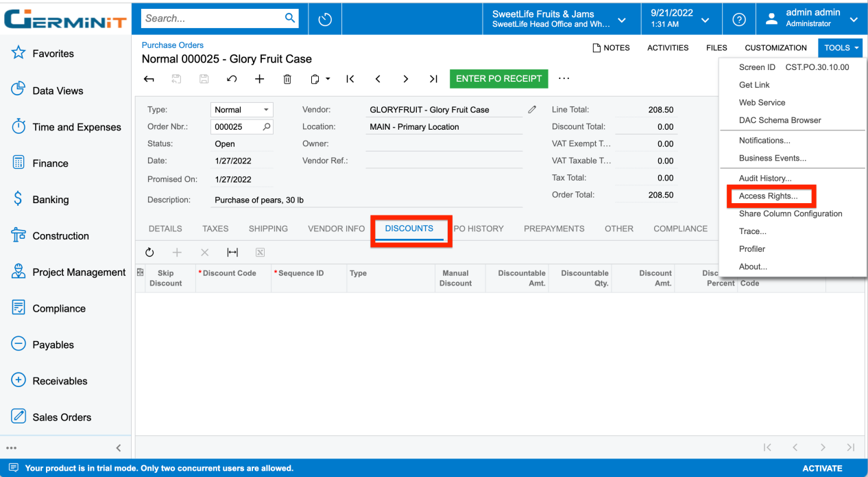The height and width of the screenshot is (477, 868).
Task: Click the Purchase Orders breadcrumb link
Action: point(173,45)
